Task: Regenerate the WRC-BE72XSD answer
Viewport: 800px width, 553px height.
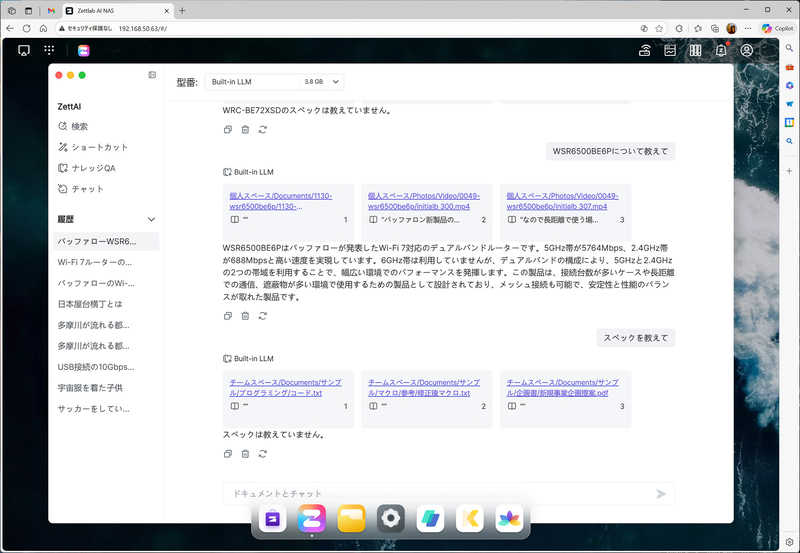Action: pos(263,130)
